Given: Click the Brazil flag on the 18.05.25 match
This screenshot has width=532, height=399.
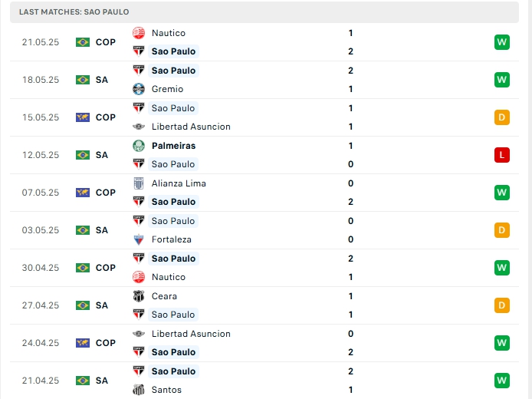Looking at the screenshot, I should pyautogui.click(x=83, y=80).
